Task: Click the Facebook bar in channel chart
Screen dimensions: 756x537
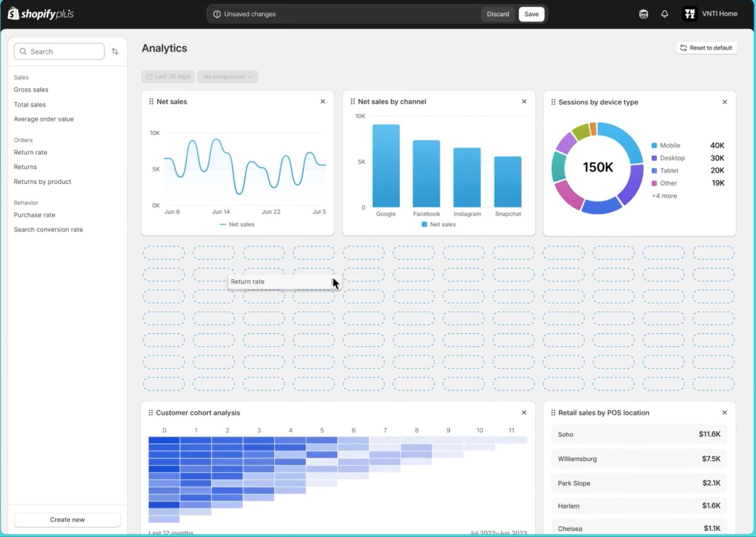Action: [x=427, y=174]
